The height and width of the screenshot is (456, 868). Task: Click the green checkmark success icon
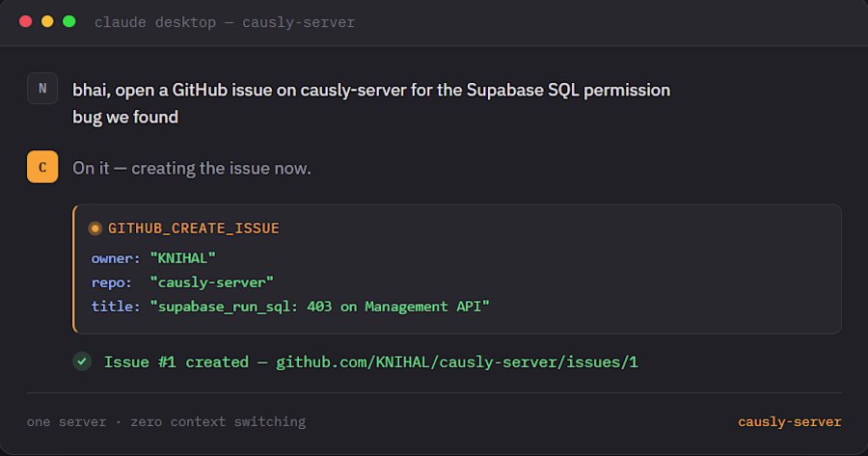click(82, 362)
